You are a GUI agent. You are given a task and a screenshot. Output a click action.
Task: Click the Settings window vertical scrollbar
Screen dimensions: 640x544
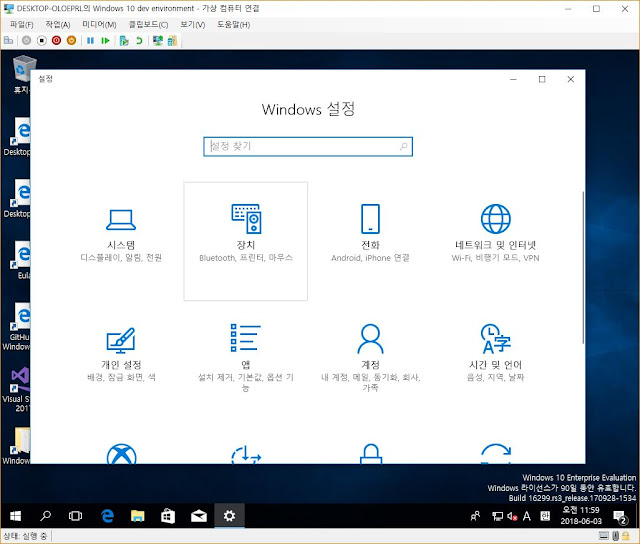583,267
